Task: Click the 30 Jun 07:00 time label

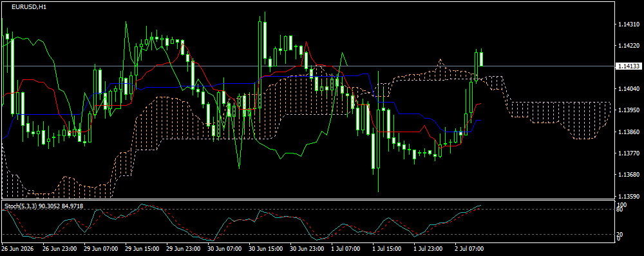Action: pos(225,249)
